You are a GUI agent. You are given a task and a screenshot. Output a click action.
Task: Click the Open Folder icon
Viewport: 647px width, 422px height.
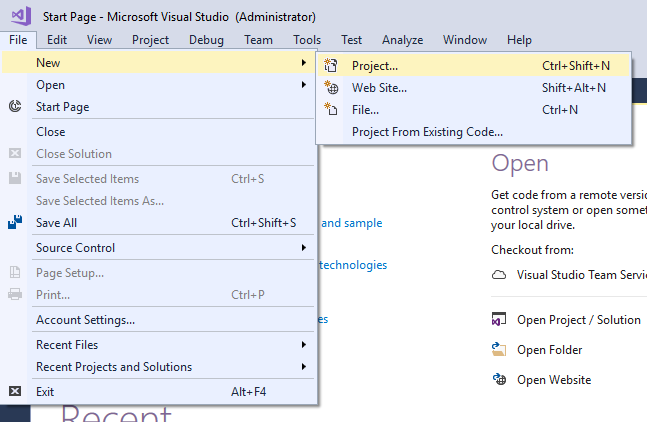(499, 350)
